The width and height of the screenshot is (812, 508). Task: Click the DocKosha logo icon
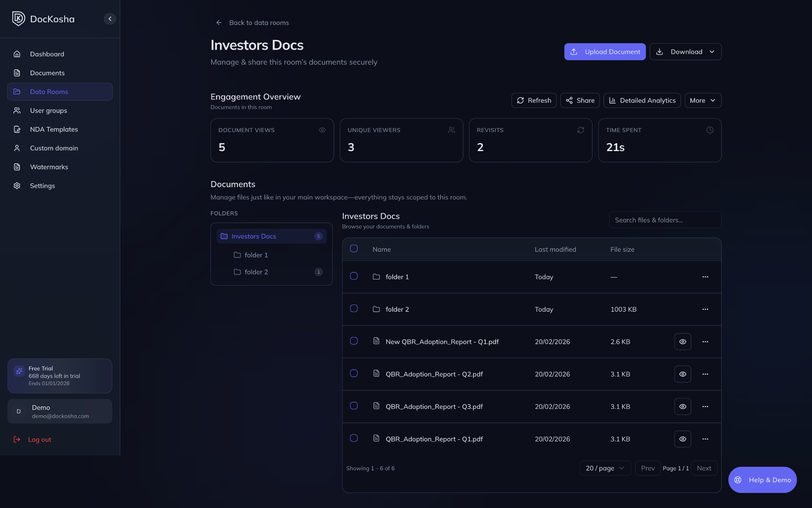click(x=19, y=19)
